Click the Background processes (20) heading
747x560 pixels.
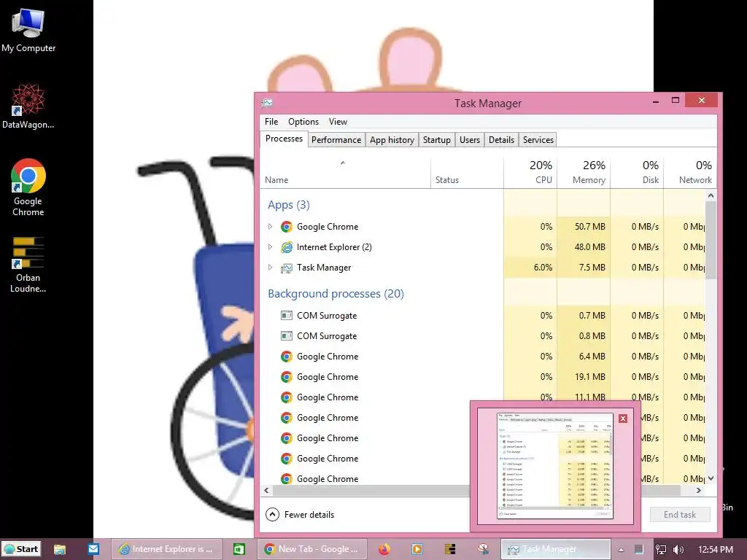pos(336,293)
